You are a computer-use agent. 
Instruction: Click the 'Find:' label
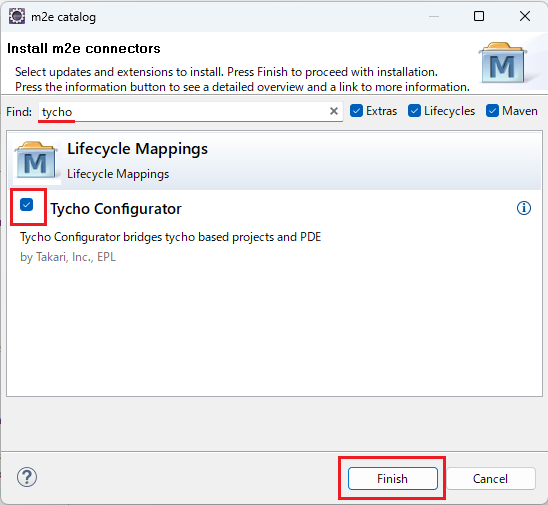coord(19,112)
